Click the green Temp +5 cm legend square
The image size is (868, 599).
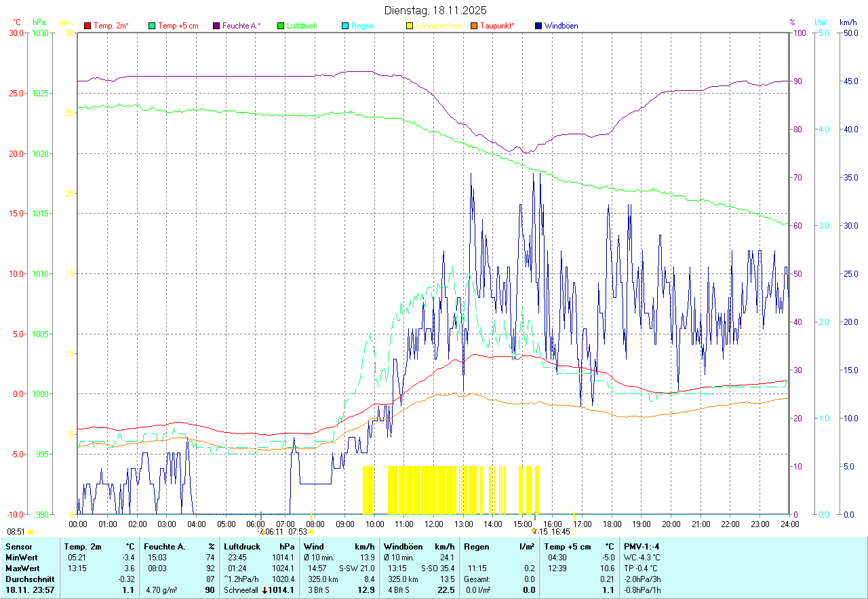pyautogui.click(x=152, y=26)
